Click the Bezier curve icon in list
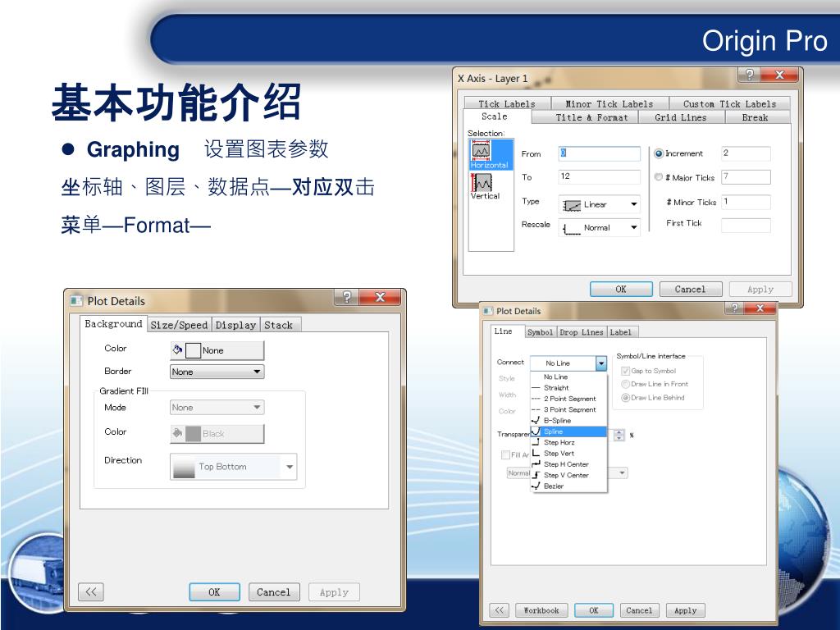Viewport: 840px width, 630px height. click(536, 486)
